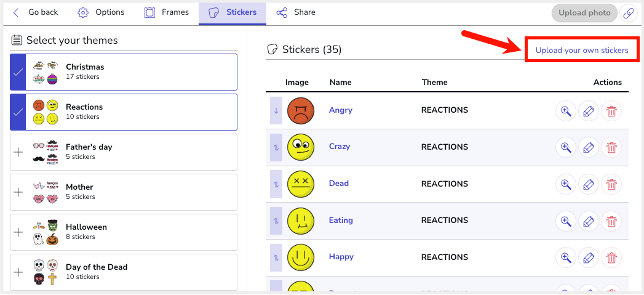The image size is (644, 295).
Task: Open the Options tab
Action: [x=101, y=12]
